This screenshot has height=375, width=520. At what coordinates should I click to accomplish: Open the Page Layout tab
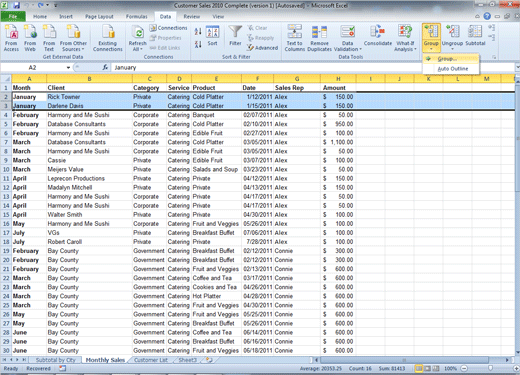(x=99, y=16)
